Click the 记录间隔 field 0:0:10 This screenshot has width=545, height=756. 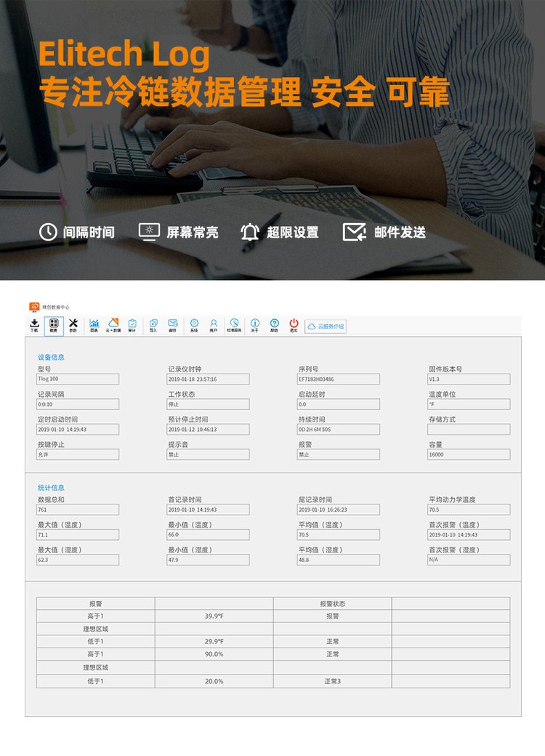(x=78, y=404)
